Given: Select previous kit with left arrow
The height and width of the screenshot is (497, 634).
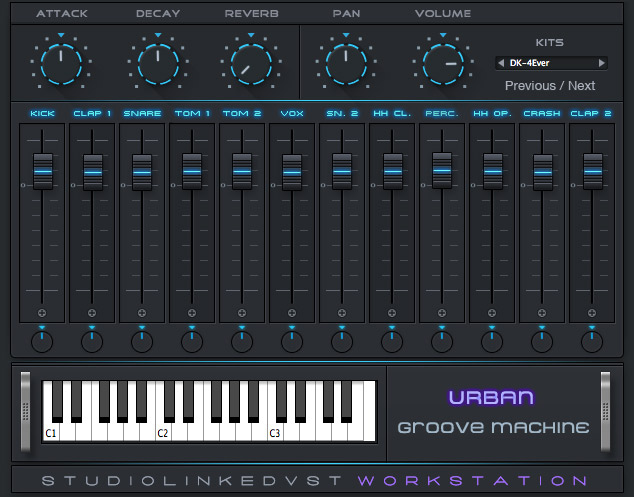Looking at the screenshot, I should pos(501,63).
